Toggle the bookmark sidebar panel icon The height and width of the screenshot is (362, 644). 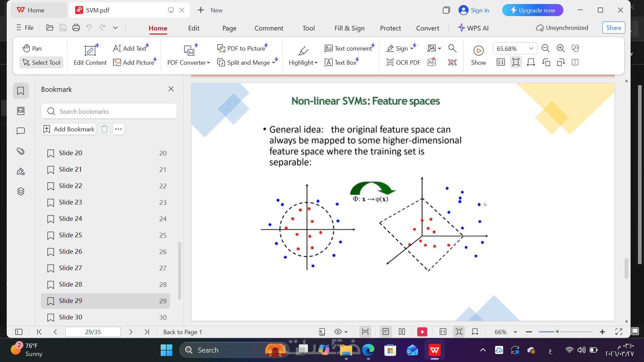21,91
